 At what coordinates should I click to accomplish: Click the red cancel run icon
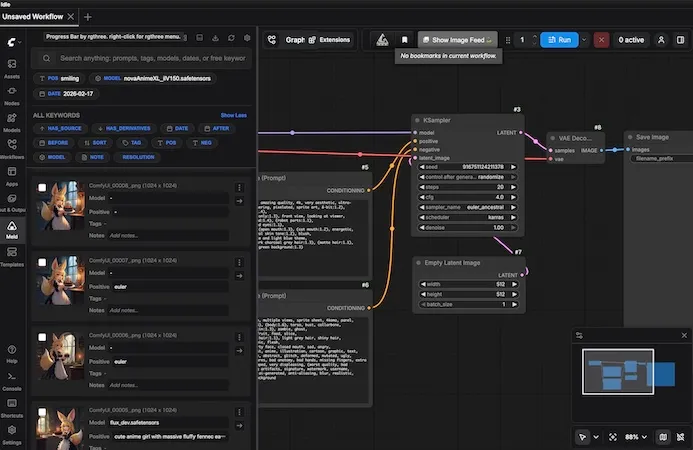point(601,40)
